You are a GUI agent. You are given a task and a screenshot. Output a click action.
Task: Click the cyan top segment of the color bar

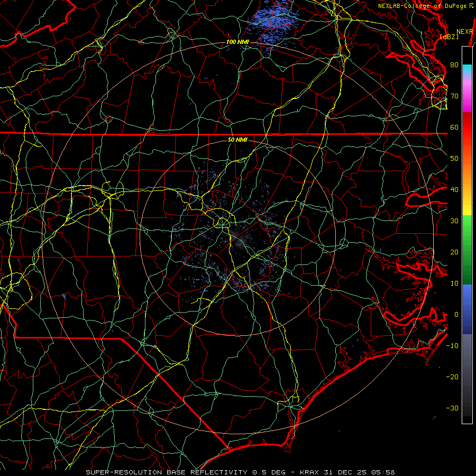pyautogui.click(x=467, y=69)
